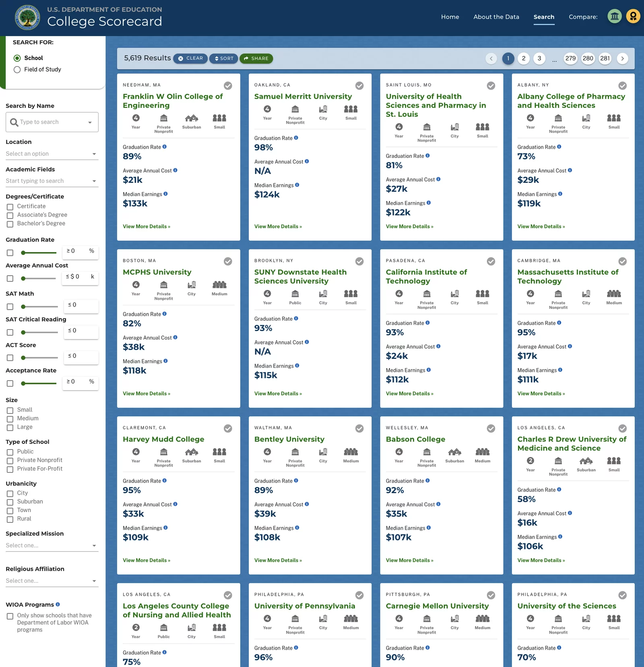View More Details for Franklin W Olin College
Image resolution: width=644 pixels, height=667 pixels.
coord(147,226)
